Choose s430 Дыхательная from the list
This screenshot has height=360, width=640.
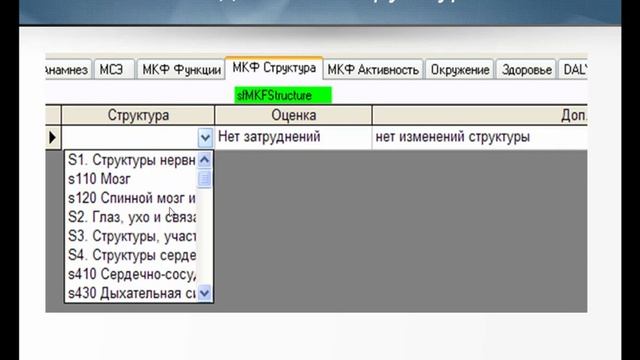(x=131, y=293)
